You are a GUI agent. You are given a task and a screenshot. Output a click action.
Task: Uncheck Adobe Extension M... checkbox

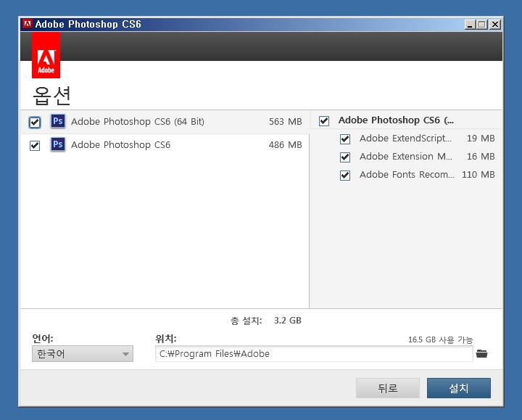(x=345, y=157)
